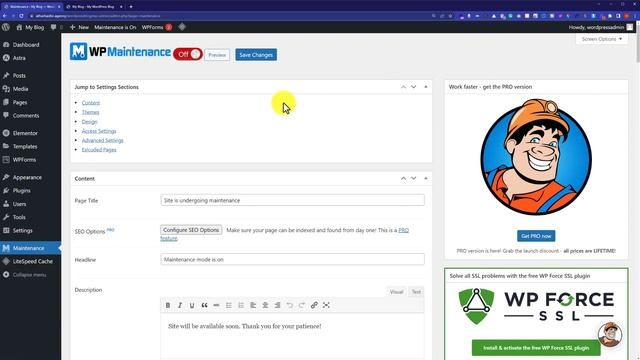Align text left in editor
The image size is (640, 360).
pyautogui.click(x=253, y=305)
